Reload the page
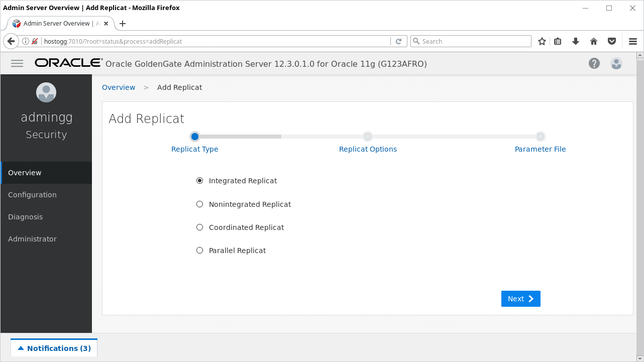 coord(399,41)
